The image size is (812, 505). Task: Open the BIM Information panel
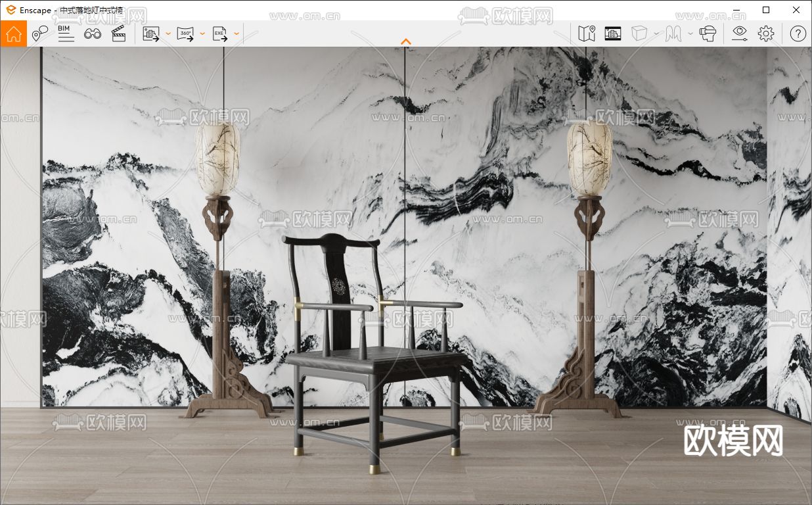tap(65, 34)
